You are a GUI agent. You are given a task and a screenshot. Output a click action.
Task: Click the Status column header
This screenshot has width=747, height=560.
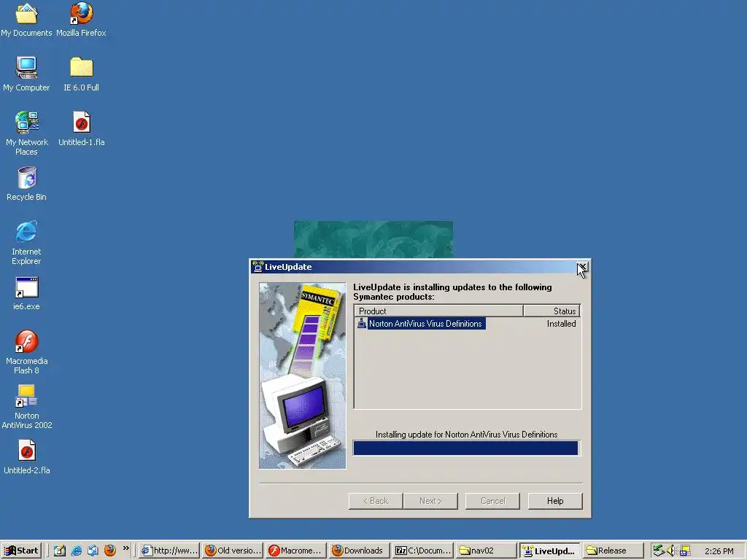[x=551, y=311]
